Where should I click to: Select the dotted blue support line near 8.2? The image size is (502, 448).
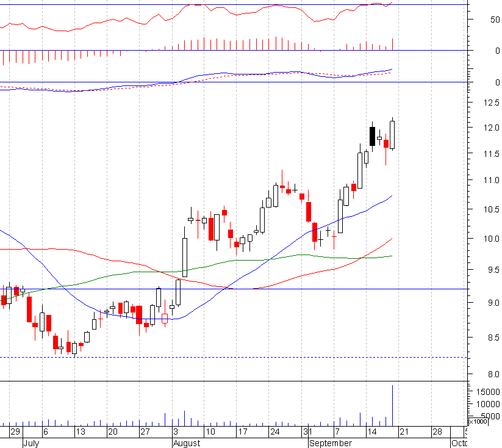[x=234, y=357]
